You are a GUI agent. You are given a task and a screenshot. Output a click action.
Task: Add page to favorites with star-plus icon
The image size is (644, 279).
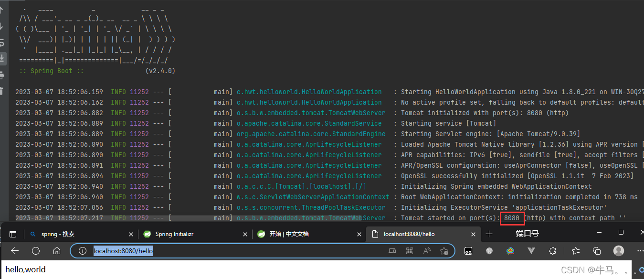click(444, 251)
